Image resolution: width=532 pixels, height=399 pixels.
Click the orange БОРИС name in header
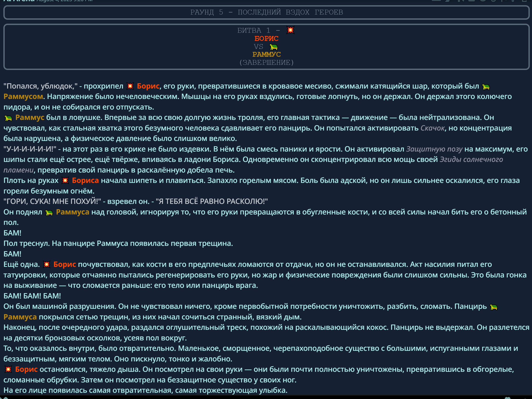click(266, 39)
